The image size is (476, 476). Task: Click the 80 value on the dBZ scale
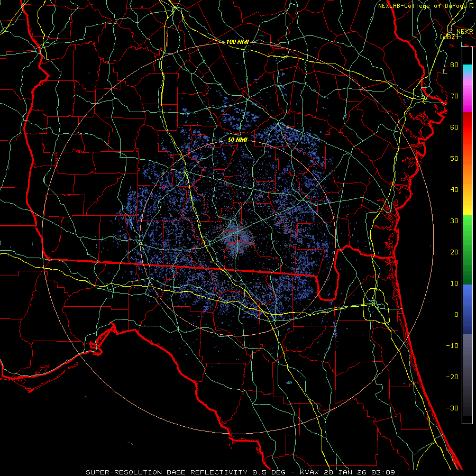point(454,65)
